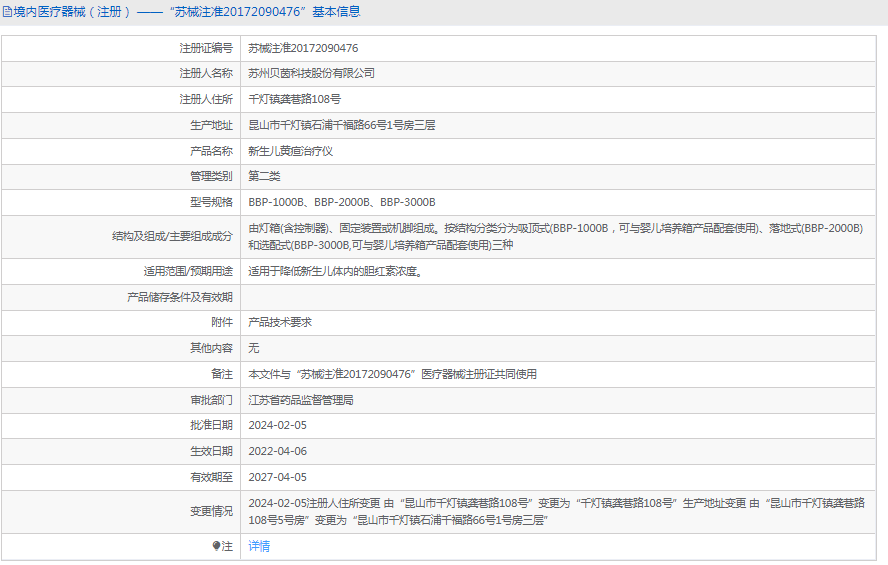Click the bulb icon next to 注

click(x=216, y=546)
